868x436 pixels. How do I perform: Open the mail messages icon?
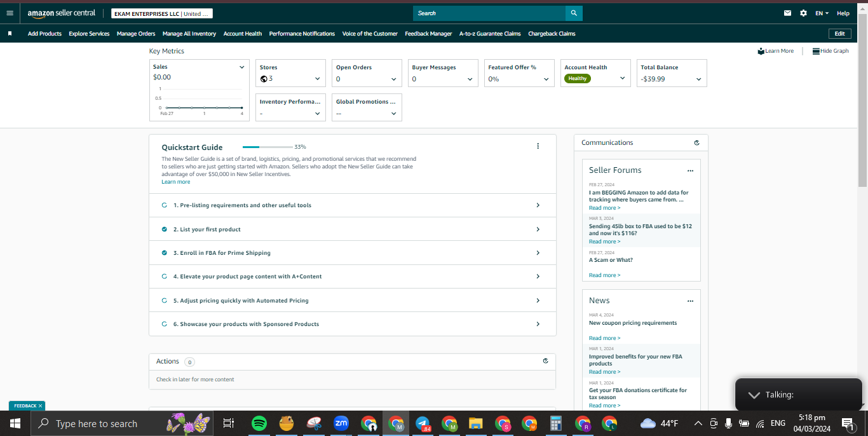click(x=788, y=13)
